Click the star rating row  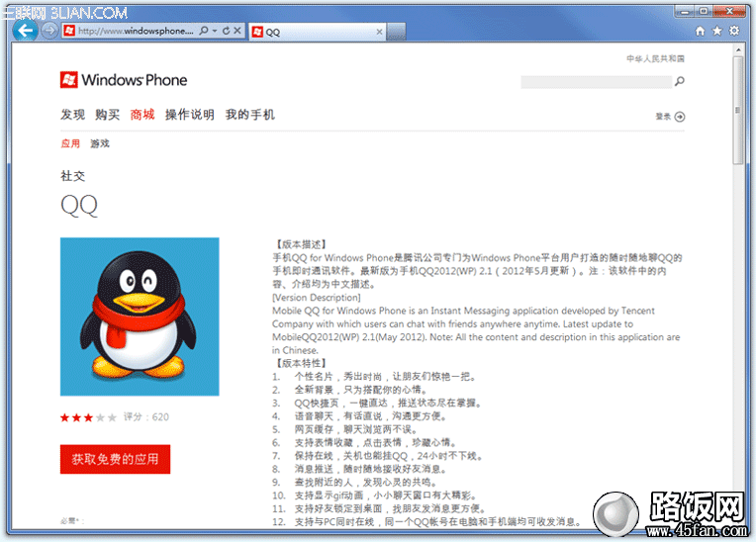click(88, 417)
